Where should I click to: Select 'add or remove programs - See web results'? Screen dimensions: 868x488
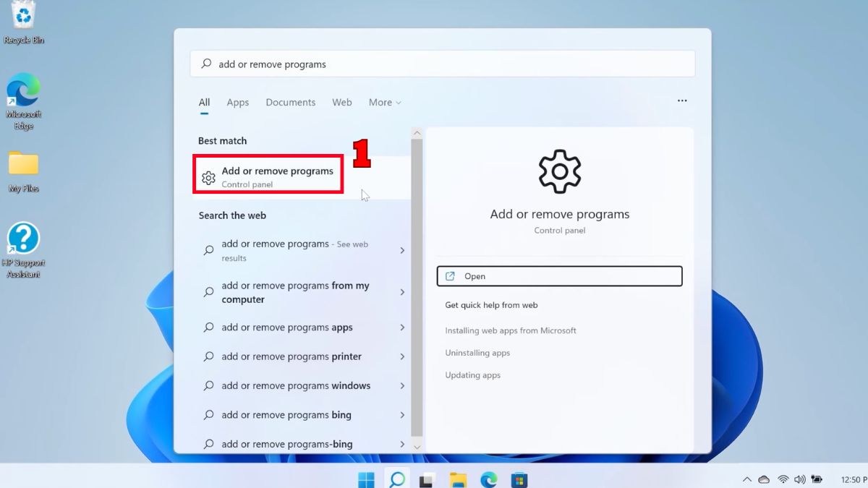[302, 251]
